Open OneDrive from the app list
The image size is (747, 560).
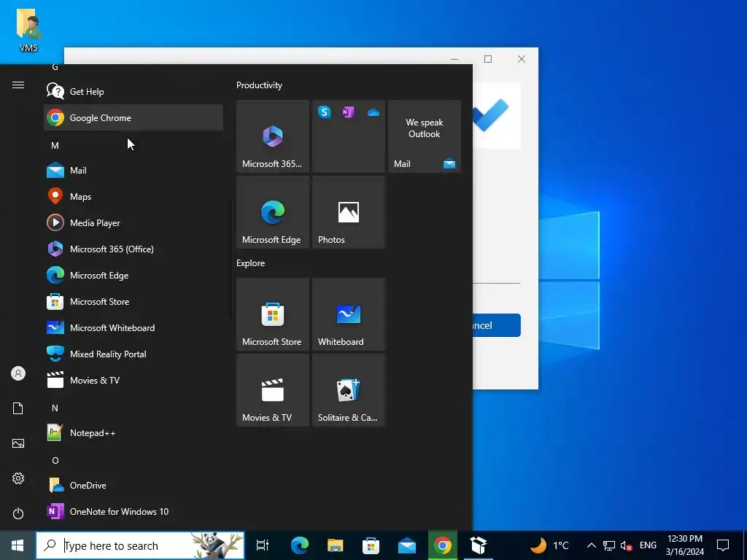[133, 485]
